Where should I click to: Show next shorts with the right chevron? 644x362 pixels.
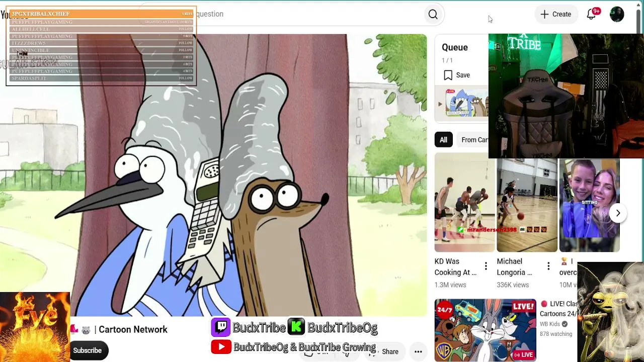pyautogui.click(x=618, y=213)
